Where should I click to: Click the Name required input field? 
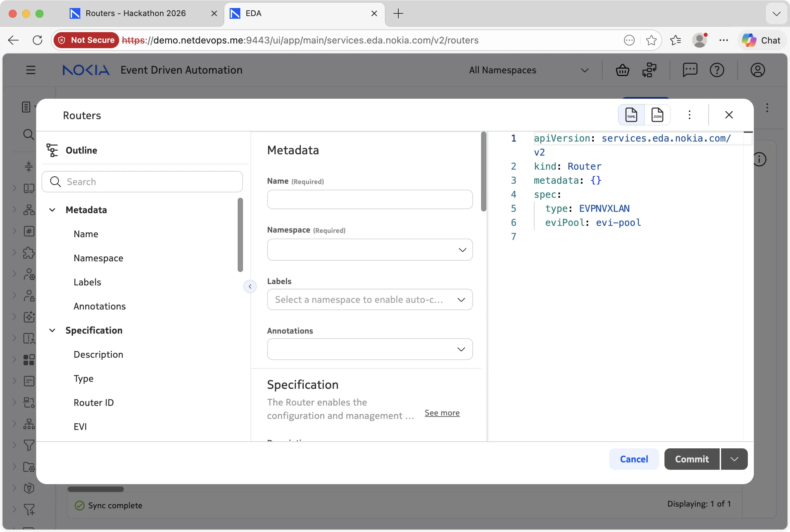point(370,199)
